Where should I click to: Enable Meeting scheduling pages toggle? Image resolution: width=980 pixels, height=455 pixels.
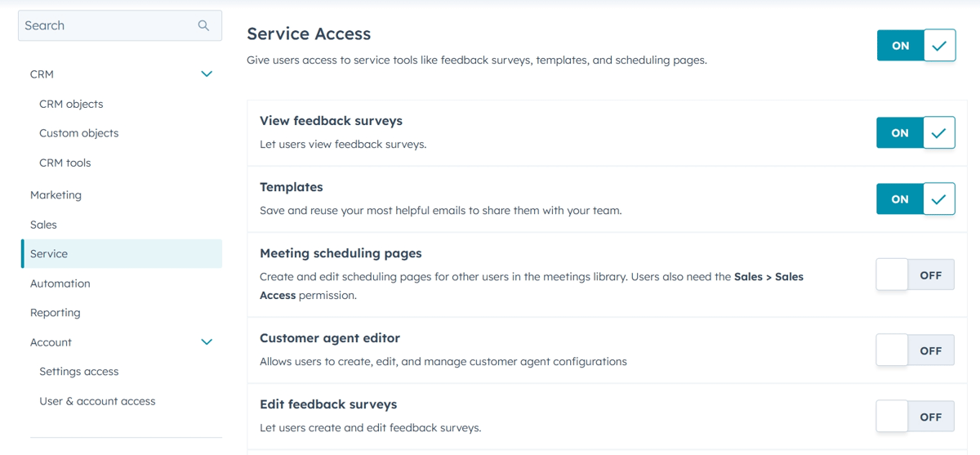coord(915,275)
